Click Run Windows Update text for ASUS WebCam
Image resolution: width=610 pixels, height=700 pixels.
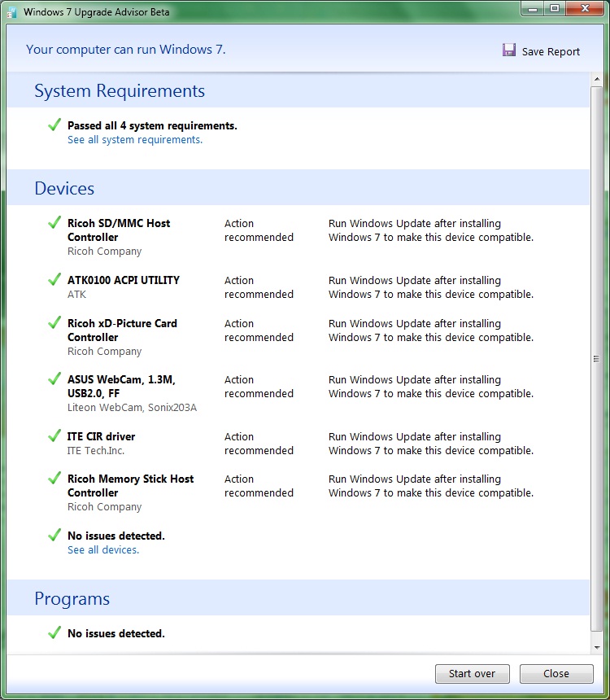pyautogui.click(x=431, y=387)
